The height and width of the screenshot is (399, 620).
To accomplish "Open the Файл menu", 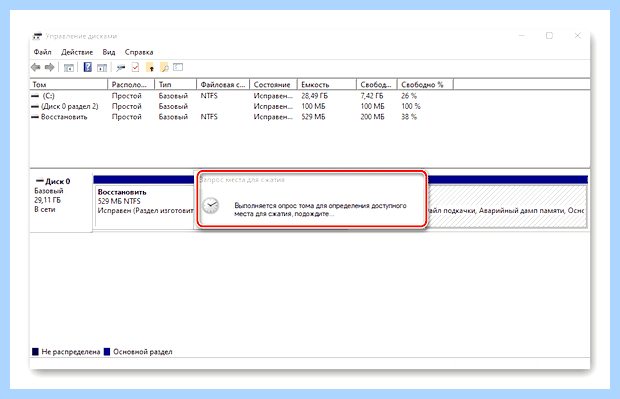I will [42, 52].
